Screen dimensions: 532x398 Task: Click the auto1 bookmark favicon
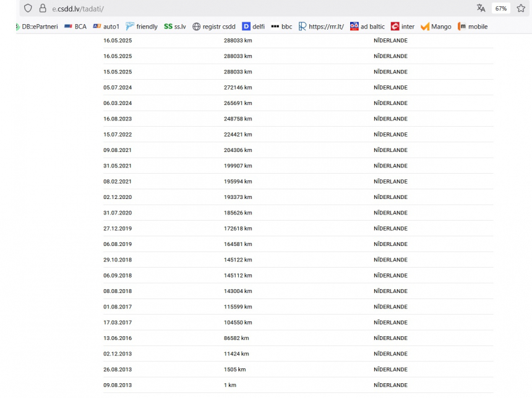click(x=97, y=27)
